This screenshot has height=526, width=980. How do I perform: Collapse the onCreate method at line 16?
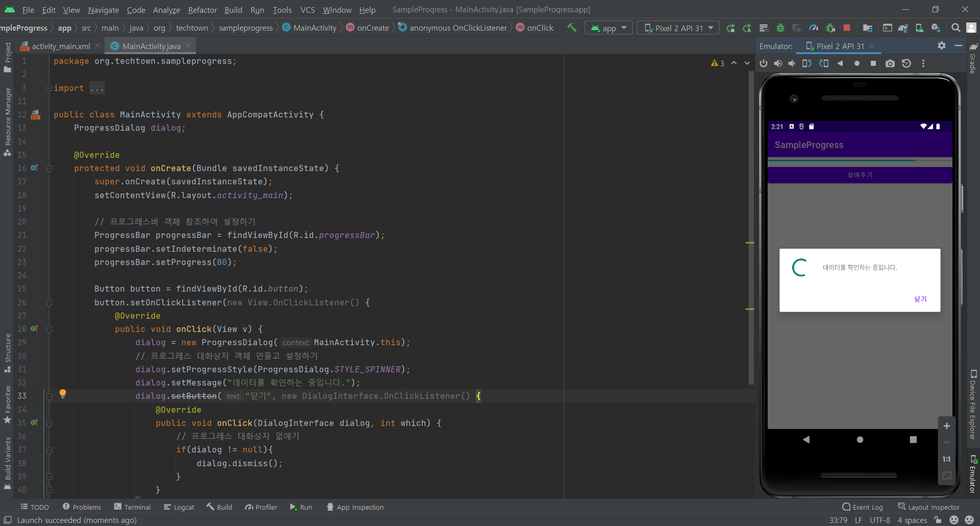(50, 168)
